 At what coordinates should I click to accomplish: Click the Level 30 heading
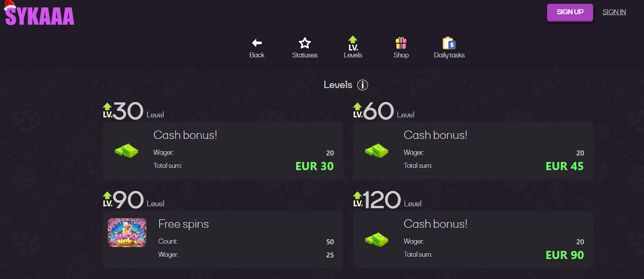tap(133, 111)
